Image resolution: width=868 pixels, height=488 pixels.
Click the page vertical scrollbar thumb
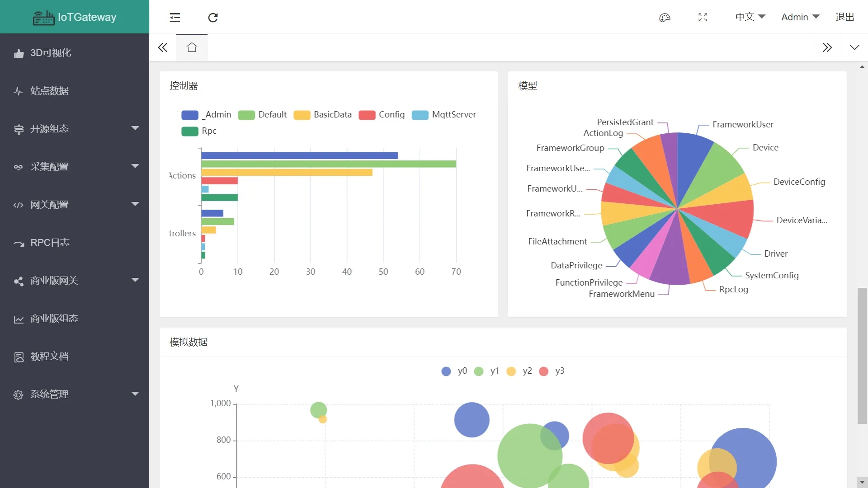pyautogui.click(x=862, y=355)
